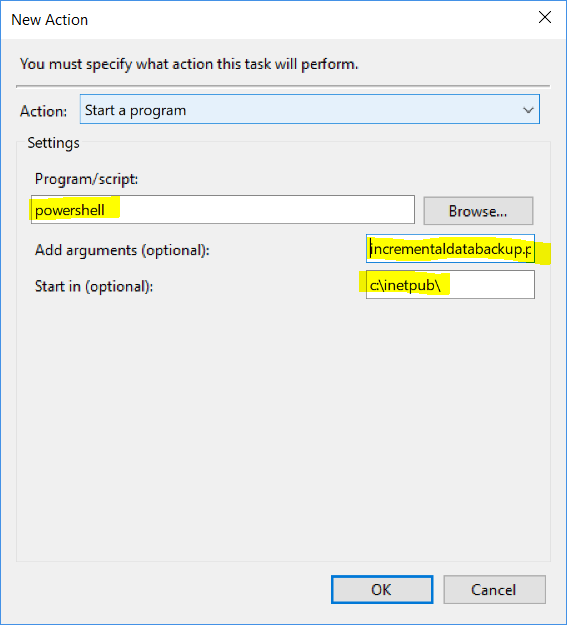This screenshot has width=567, height=625.
Task: Close the New Action dialog with X
Action: (545, 18)
